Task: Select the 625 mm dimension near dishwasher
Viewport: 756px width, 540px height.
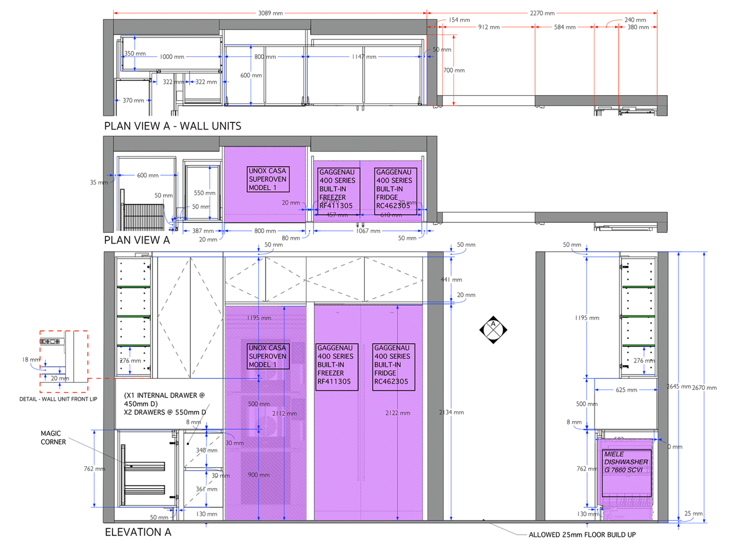Action: tap(626, 390)
